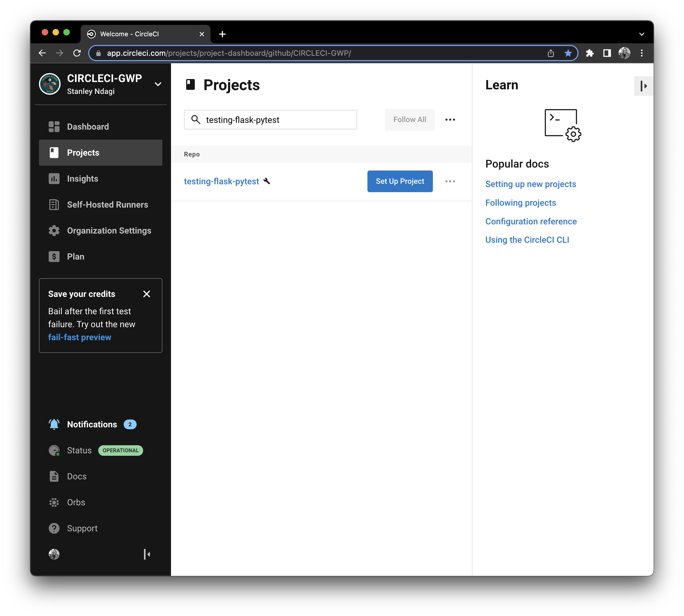Open the Notifications bell

[x=54, y=424]
